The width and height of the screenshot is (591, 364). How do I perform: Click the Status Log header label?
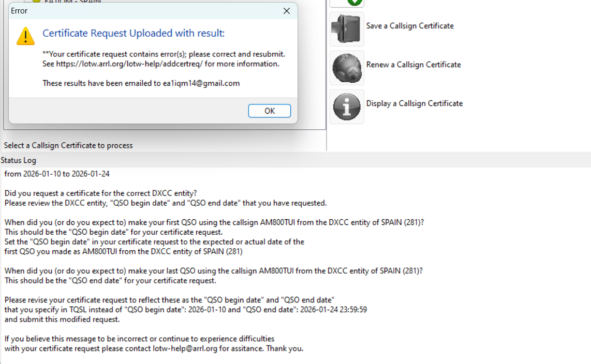[19, 160]
